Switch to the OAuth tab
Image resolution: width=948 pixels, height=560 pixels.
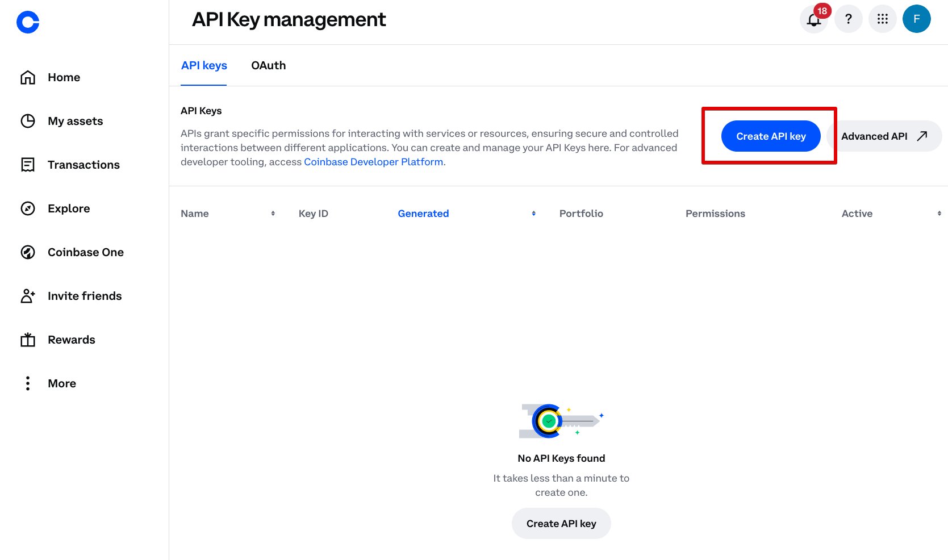point(268,65)
